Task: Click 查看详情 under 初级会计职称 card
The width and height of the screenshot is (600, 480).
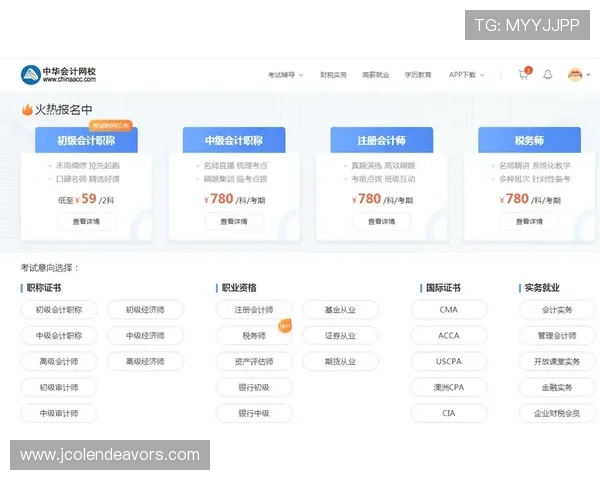Action: 86,222
